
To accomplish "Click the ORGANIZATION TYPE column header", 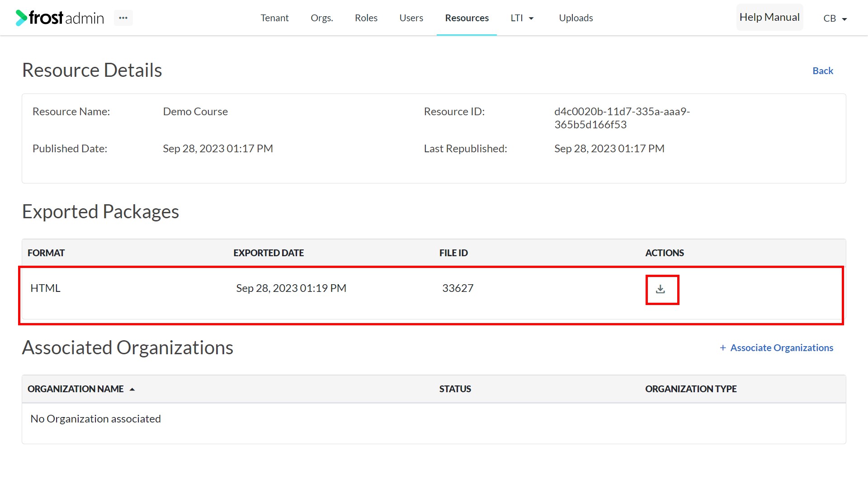I will [x=691, y=389].
